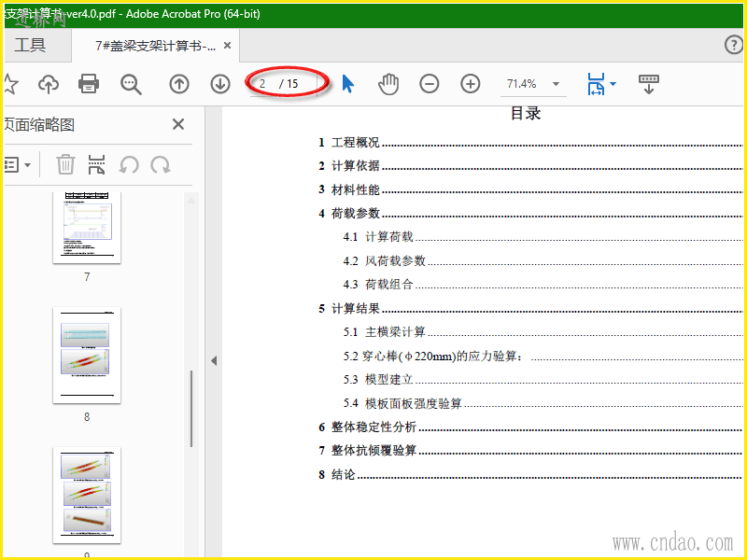This screenshot has height=560, width=747.
Task: Jump to 2 计算依据 contents entry
Action: click(530, 166)
